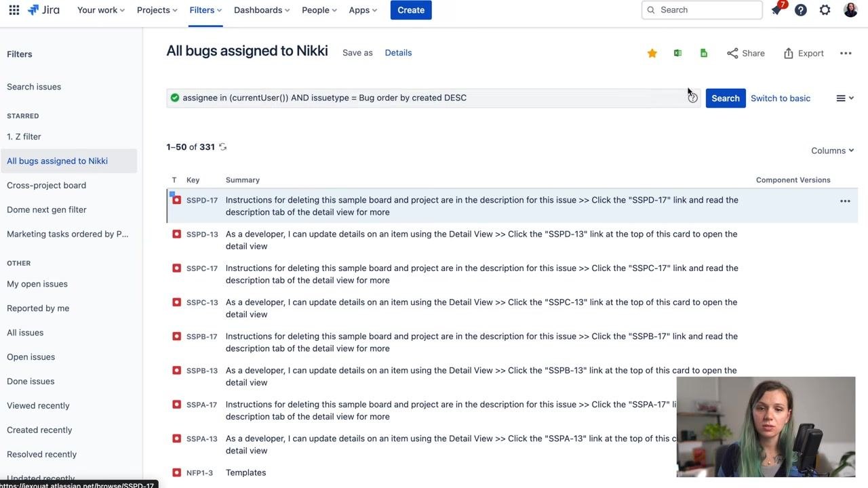Open the Apps menu
Image resolution: width=868 pixels, height=488 pixels.
[x=363, y=10]
